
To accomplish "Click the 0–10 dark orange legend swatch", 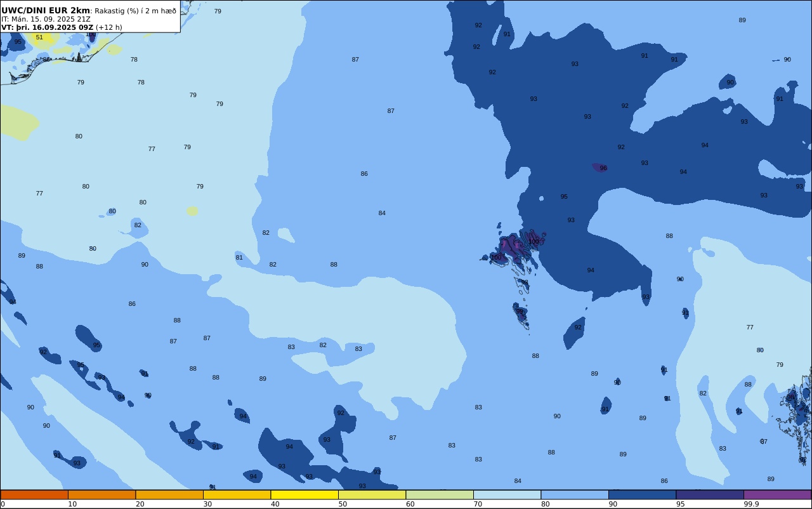I will 34,494.
